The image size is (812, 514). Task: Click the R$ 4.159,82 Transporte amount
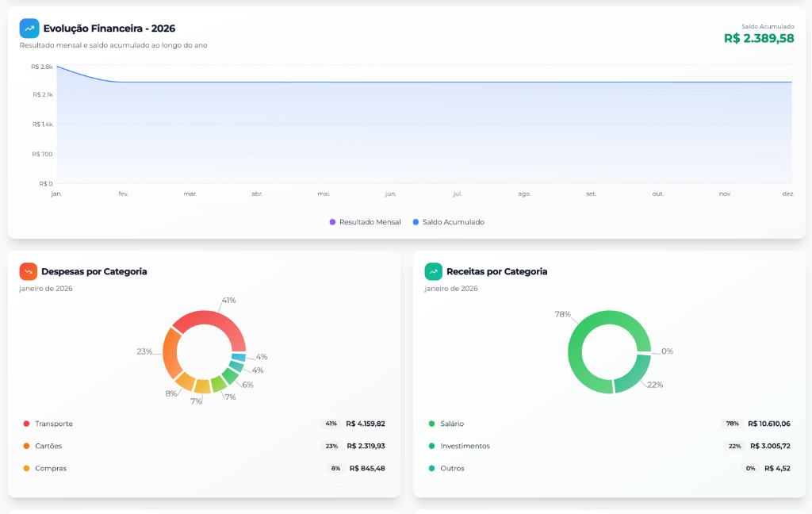tap(366, 424)
